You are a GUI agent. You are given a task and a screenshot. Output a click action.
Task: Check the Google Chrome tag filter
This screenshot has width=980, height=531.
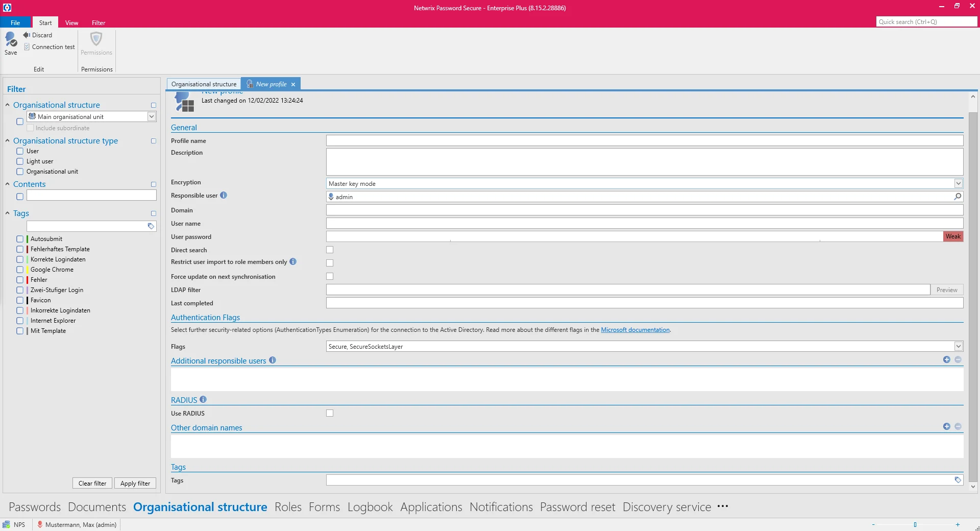(x=20, y=270)
